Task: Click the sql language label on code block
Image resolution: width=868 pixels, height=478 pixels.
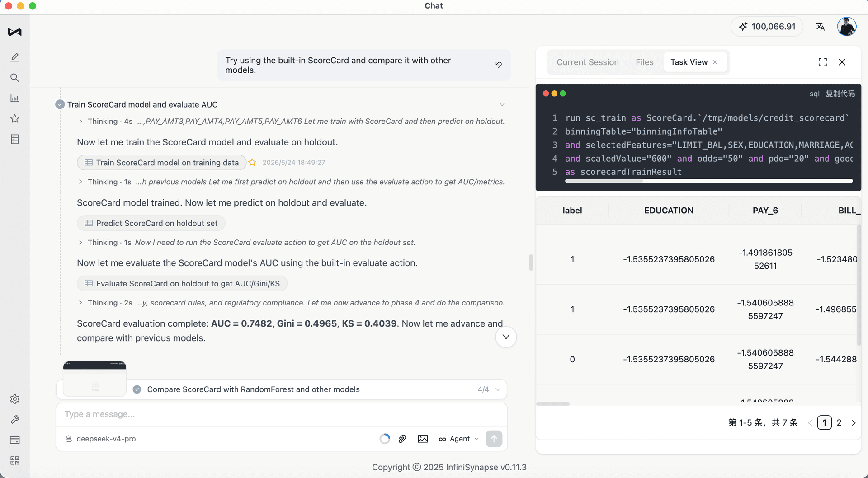Action: [x=814, y=94]
